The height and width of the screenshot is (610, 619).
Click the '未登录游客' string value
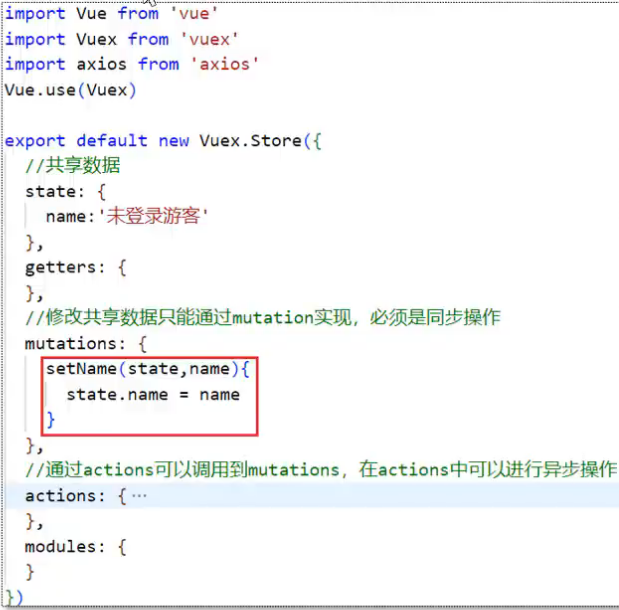coord(155,216)
